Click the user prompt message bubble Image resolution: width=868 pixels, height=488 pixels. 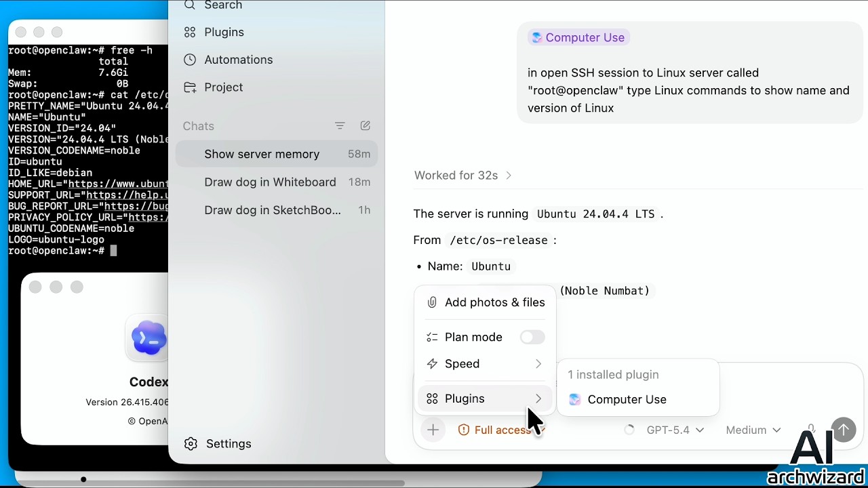[690, 73]
